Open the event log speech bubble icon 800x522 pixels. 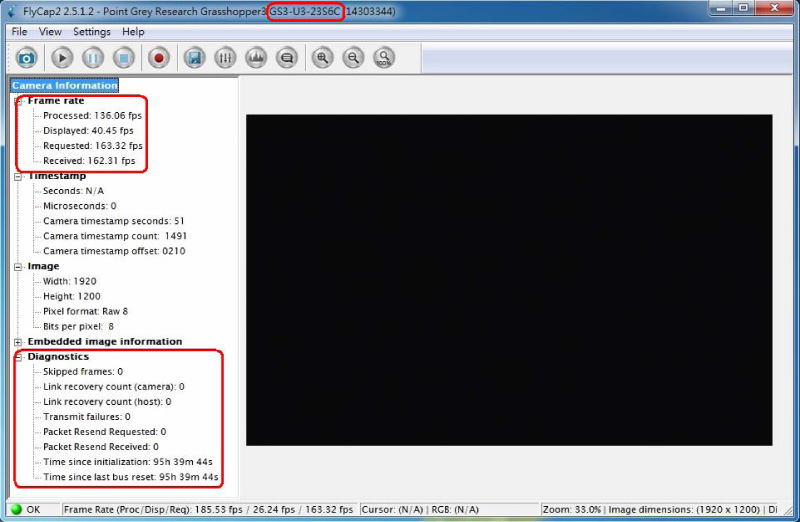click(286, 58)
